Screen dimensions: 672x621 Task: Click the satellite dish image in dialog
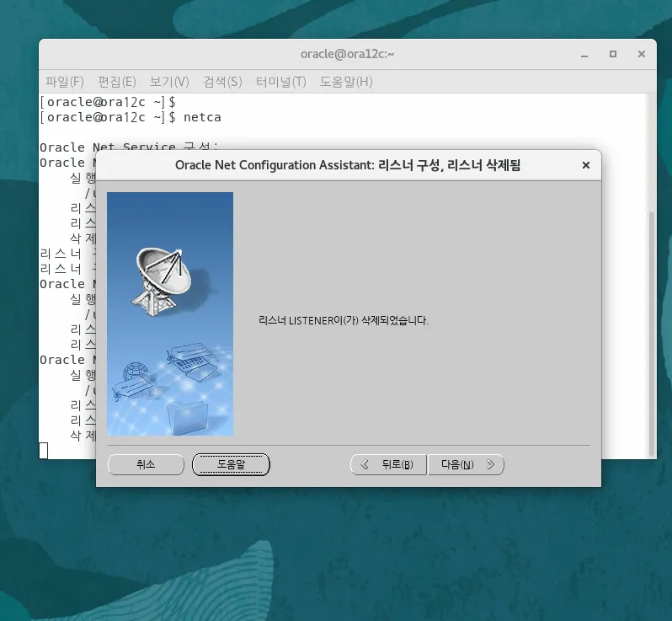coord(165,281)
